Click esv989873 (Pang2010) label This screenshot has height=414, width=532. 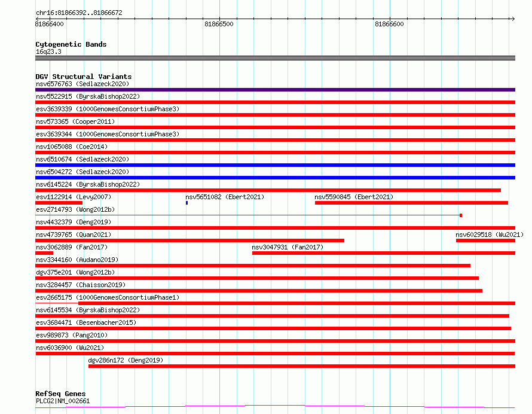click(72, 335)
